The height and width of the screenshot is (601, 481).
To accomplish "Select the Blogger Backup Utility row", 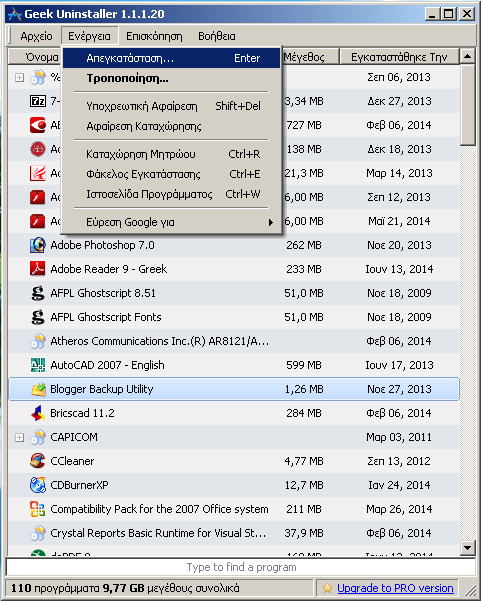I will [x=234, y=389].
